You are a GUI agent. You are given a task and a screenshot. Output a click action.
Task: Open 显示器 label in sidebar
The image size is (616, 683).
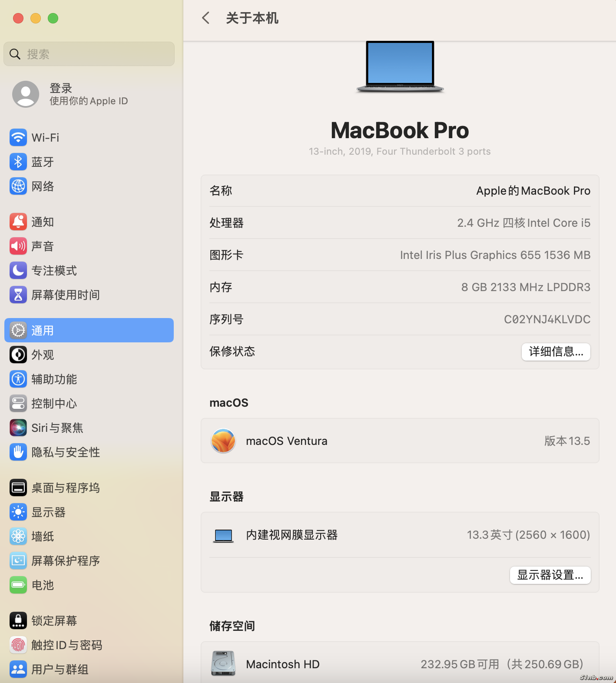pos(48,512)
